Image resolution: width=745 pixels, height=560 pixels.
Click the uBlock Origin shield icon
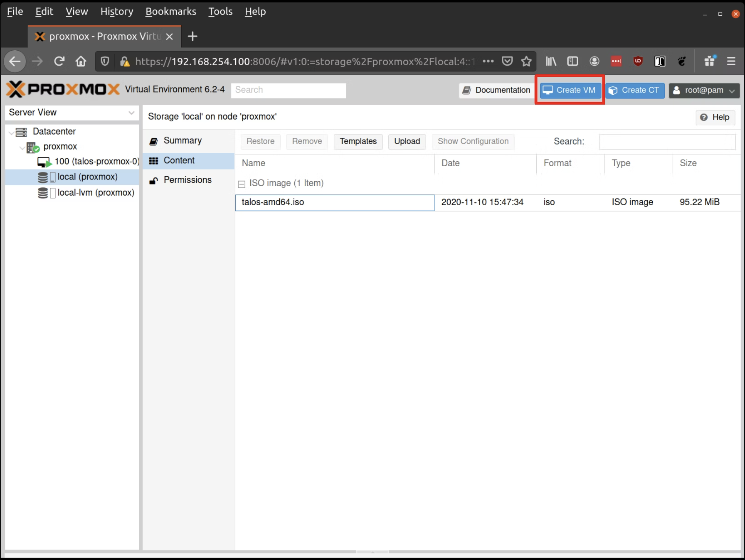pyautogui.click(x=638, y=61)
